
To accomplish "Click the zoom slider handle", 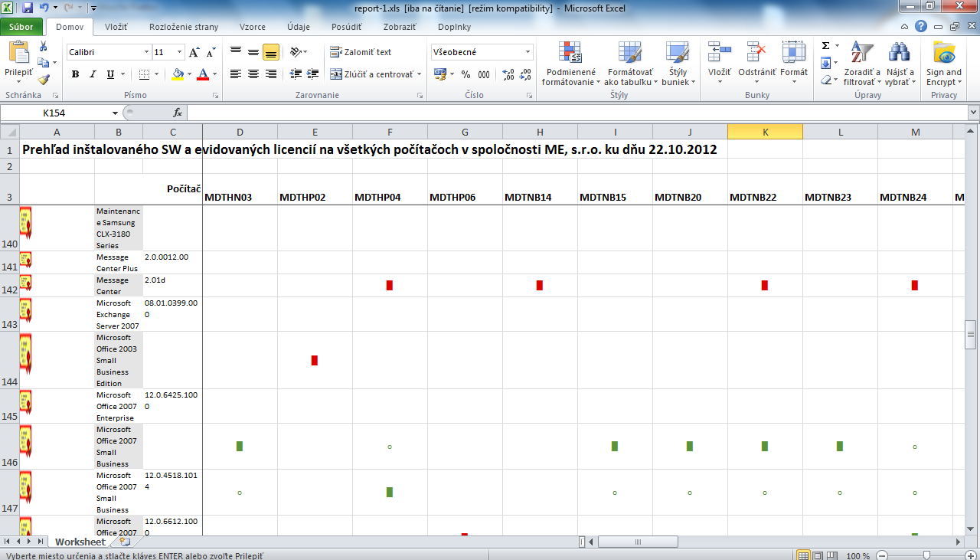I will coord(926,555).
